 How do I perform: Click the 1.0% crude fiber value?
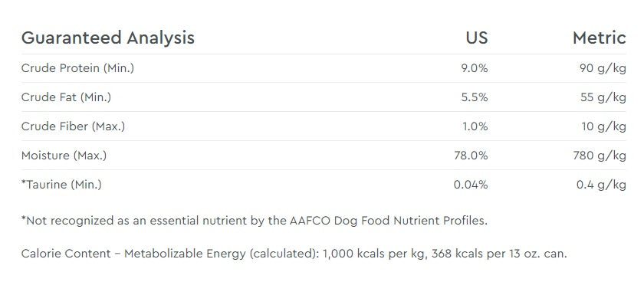pos(475,126)
